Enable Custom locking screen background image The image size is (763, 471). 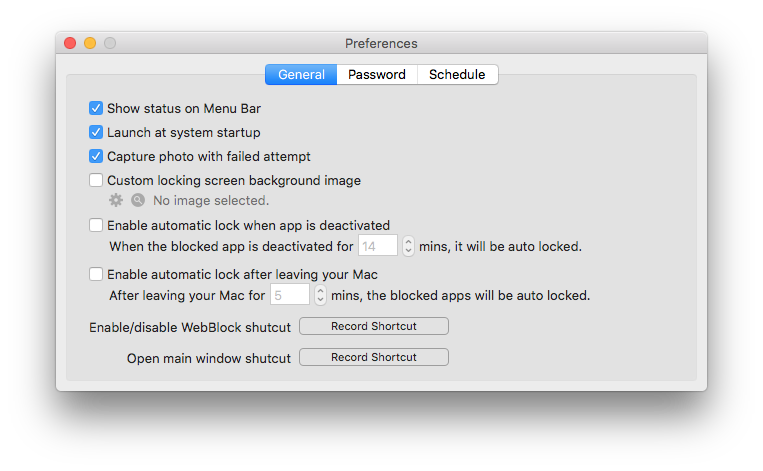96,180
